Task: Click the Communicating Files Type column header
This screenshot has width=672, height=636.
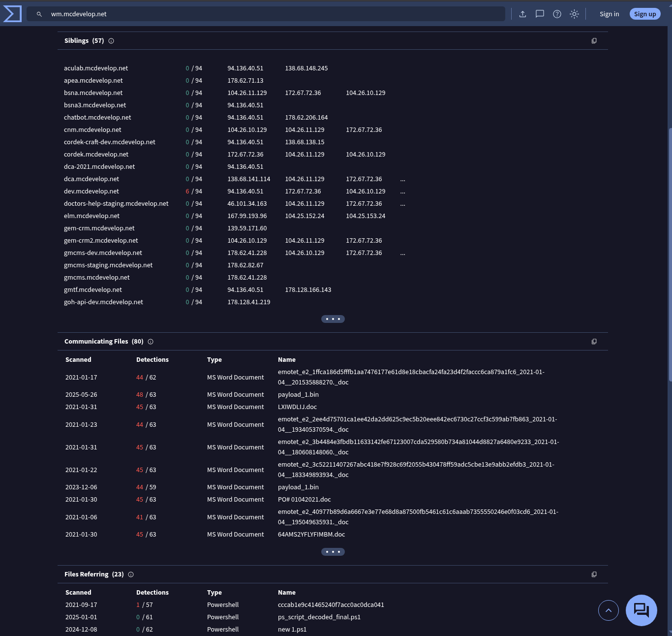Action: coord(214,360)
